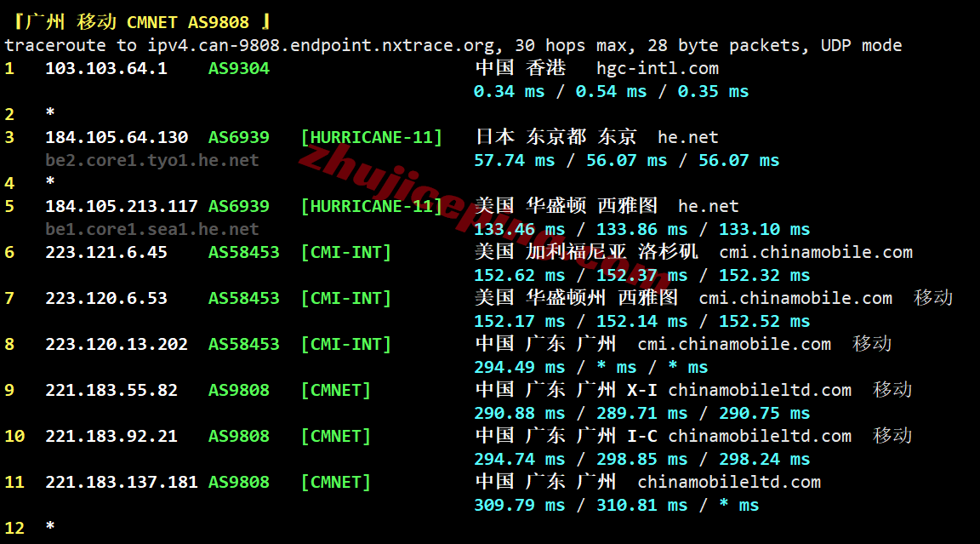Click IP address 221.183.55.82

pos(111,390)
